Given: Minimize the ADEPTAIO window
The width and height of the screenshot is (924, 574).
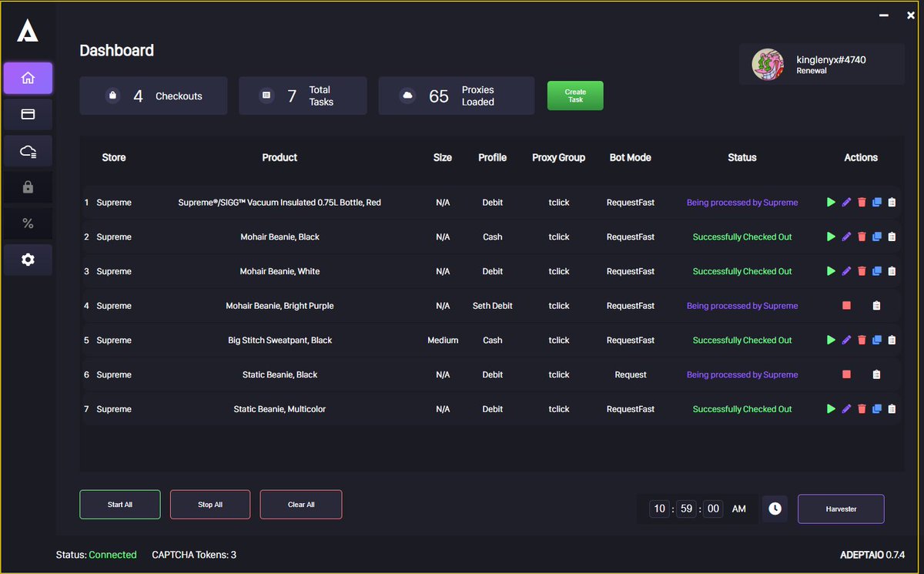Looking at the screenshot, I should (883, 14).
